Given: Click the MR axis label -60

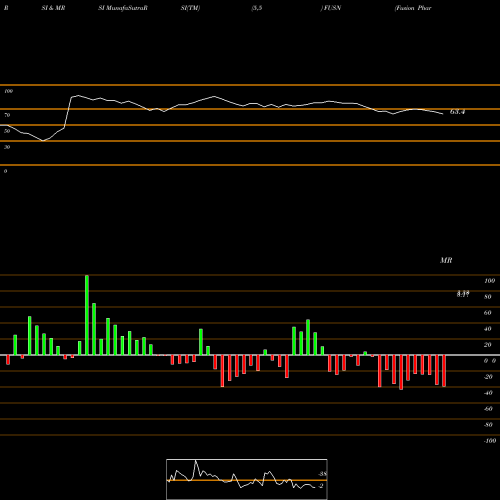Looking at the screenshot, I should click(488, 409).
